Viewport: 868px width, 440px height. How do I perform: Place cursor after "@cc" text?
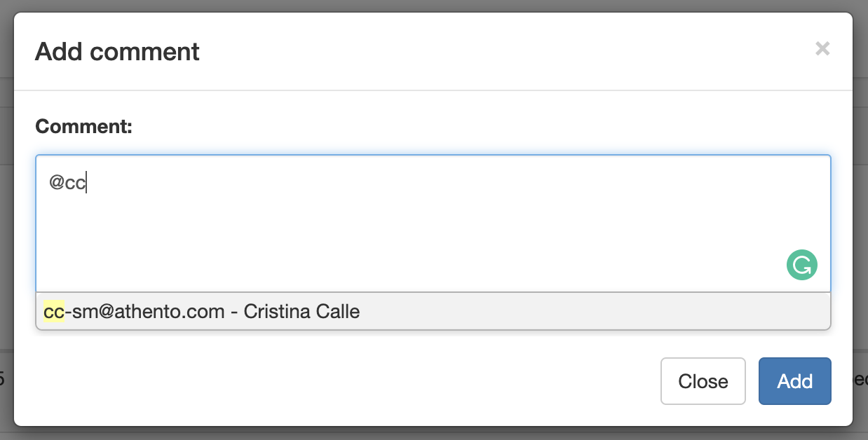click(x=86, y=184)
